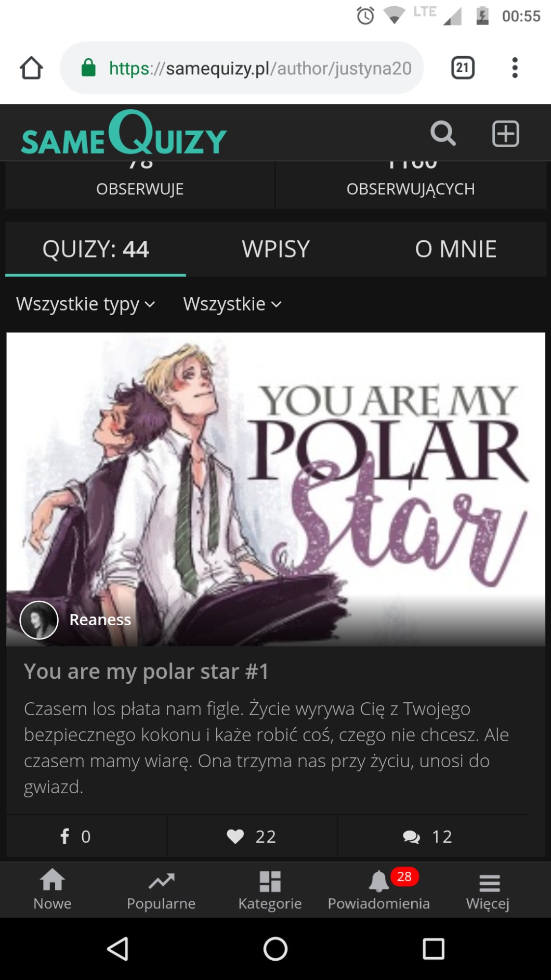Open the Chrome three-dot overflow menu
The height and width of the screenshot is (980, 551).
[x=515, y=68]
